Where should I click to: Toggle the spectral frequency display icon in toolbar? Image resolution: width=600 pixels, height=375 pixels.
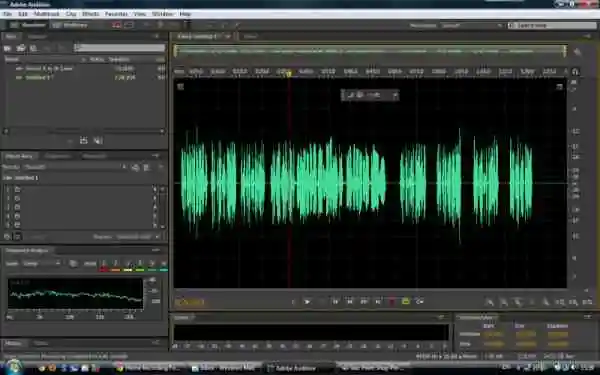[x=116, y=25]
